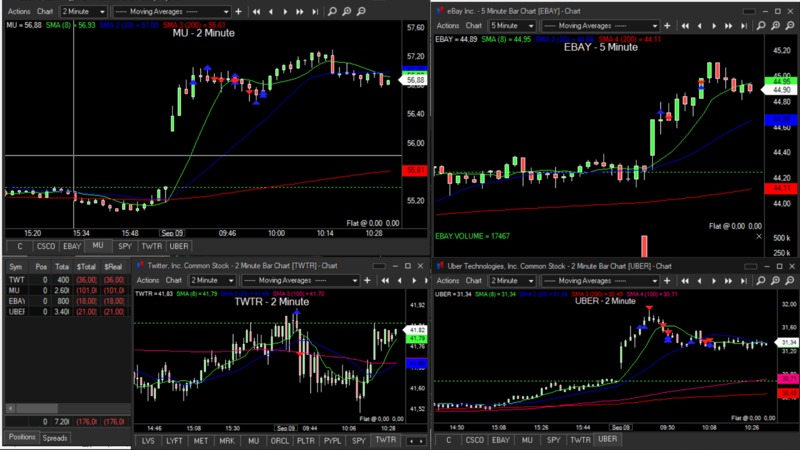Open the 2 Minute interval dropdown in the MU chart

83,11
